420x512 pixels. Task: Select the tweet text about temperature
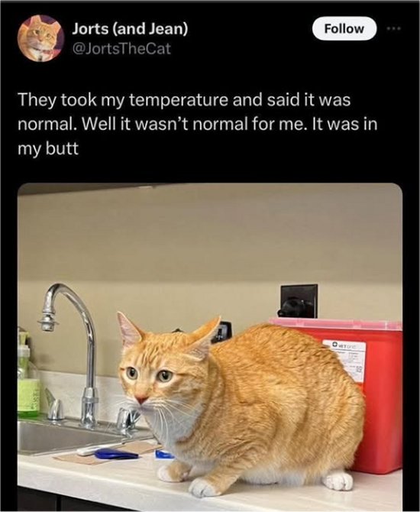[198, 125]
